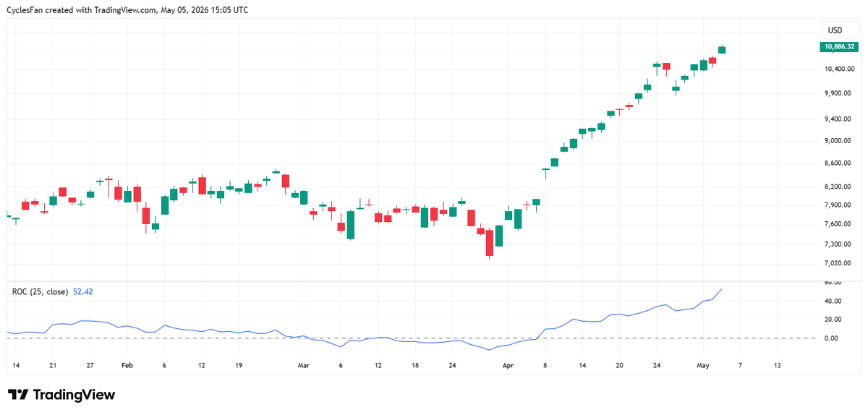Click the latest green candle at chart top

[721, 49]
